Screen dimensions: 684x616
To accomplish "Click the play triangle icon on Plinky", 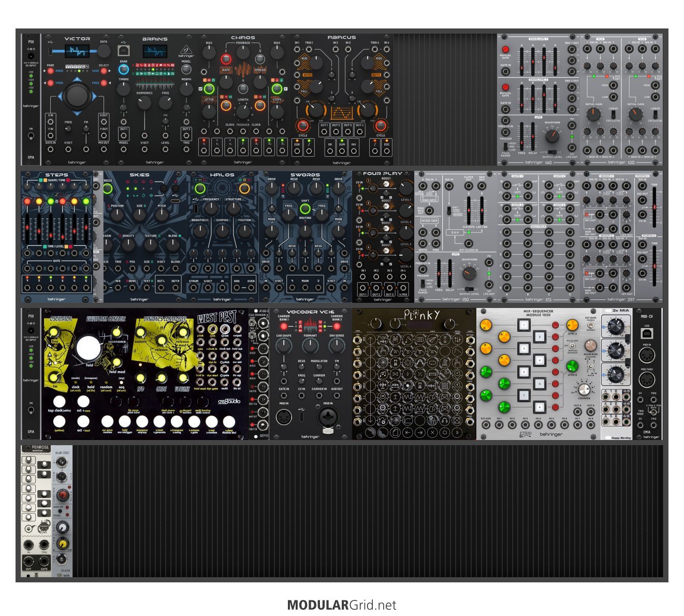I will coord(457,432).
